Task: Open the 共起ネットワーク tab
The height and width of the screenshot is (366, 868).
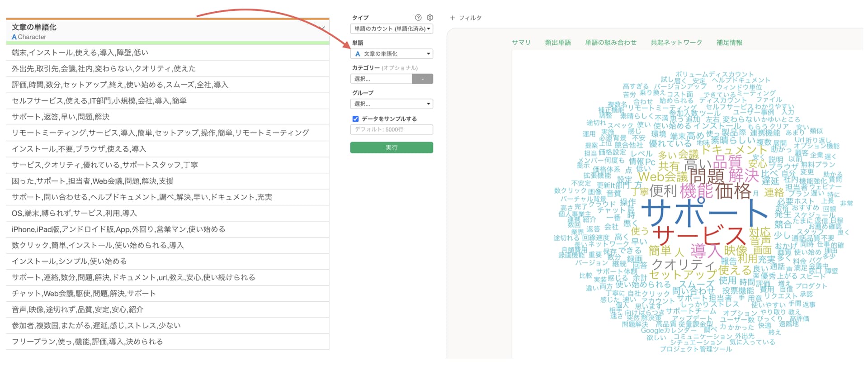Action: pyautogui.click(x=676, y=43)
